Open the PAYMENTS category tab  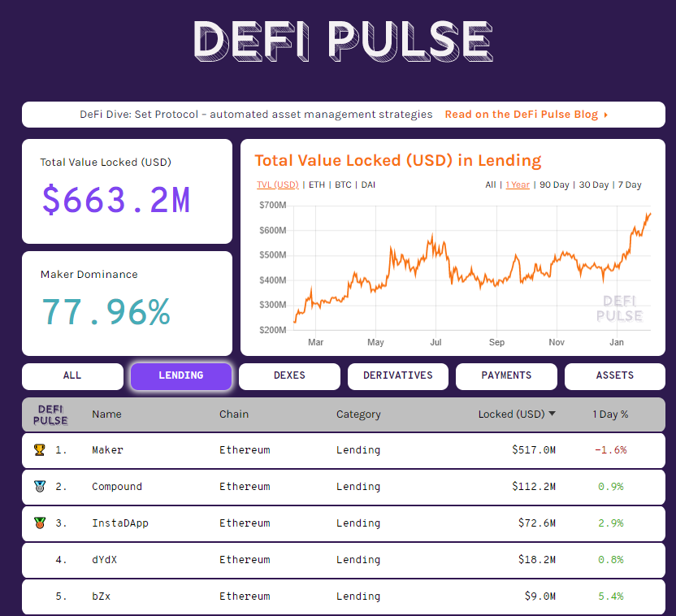coord(506,376)
